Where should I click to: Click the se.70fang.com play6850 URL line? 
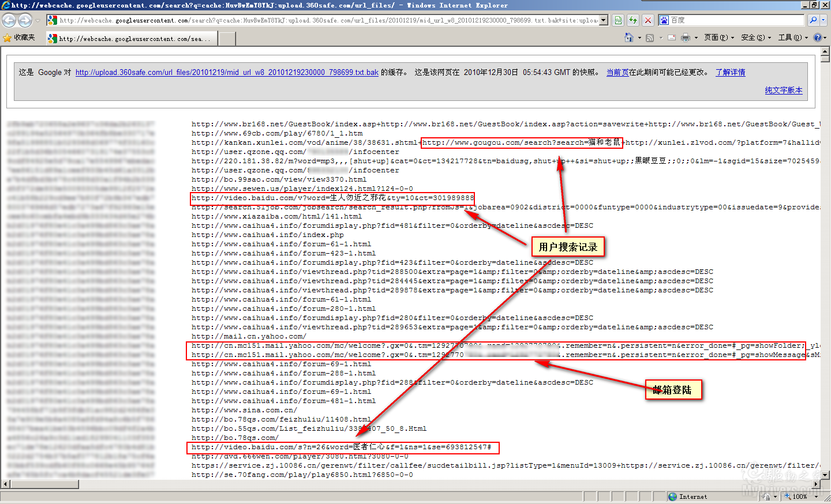[x=302, y=475]
